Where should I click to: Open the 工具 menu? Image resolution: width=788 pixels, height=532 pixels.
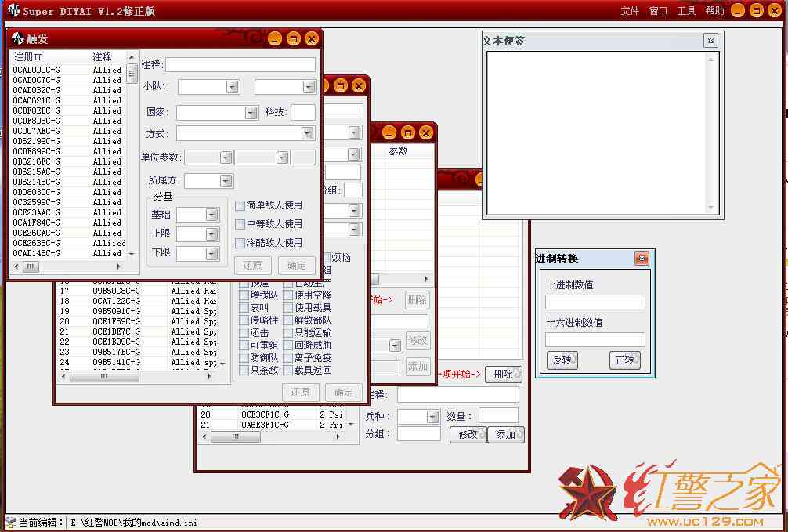(686, 10)
